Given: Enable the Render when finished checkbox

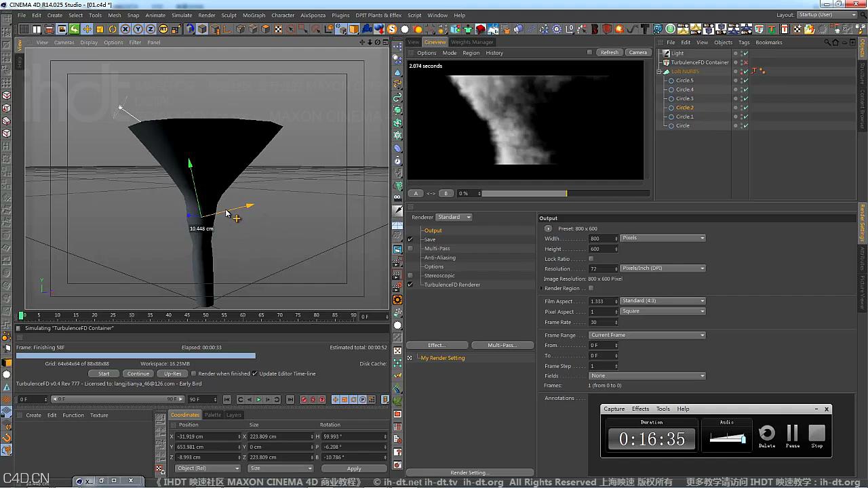Looking at the screenshot, I should (x=194, y=373).
